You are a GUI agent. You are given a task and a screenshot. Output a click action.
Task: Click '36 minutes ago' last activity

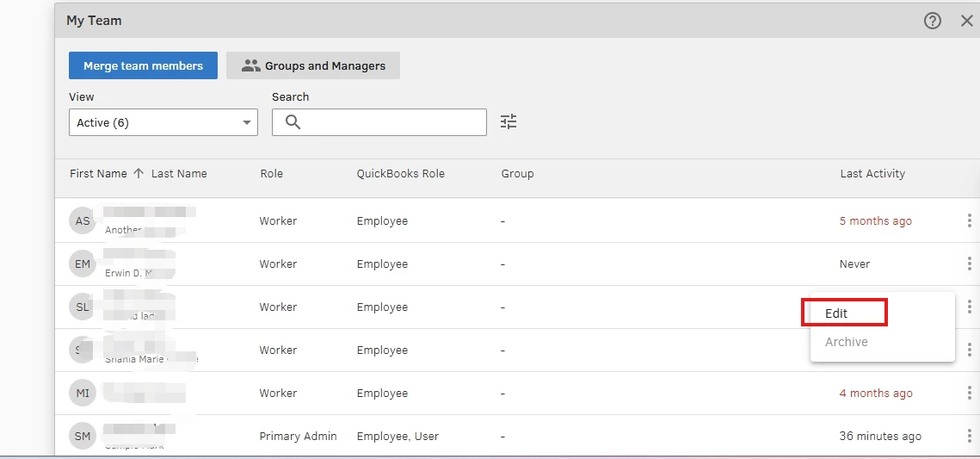pos(880,437)
